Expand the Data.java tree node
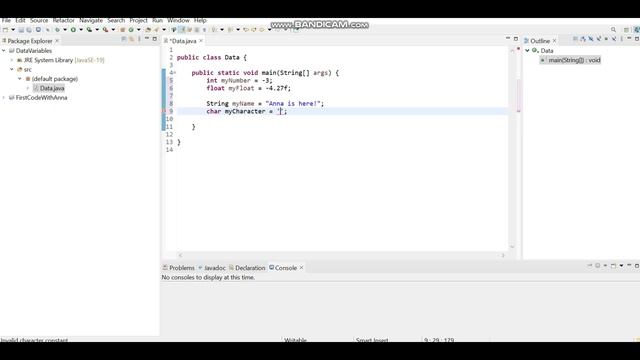This screenshot has height=360, width=640. click(28, 88)
